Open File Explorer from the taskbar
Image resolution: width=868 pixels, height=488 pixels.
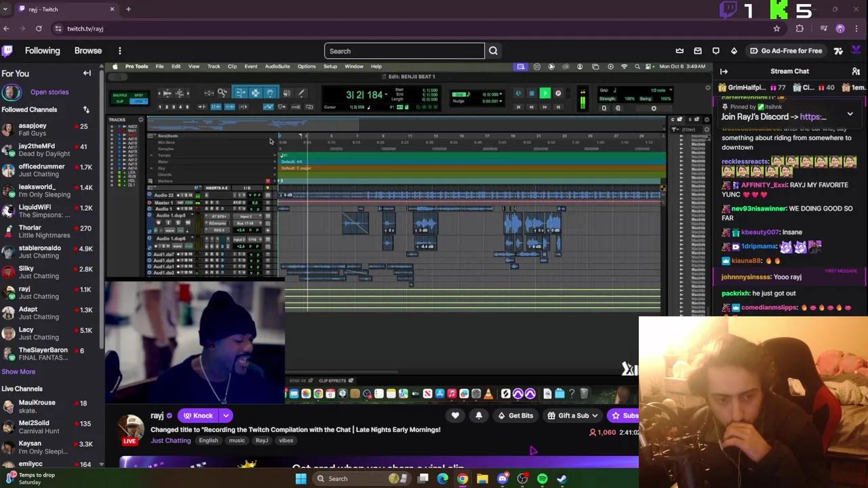pyautogui.click(x=482, y=479)
